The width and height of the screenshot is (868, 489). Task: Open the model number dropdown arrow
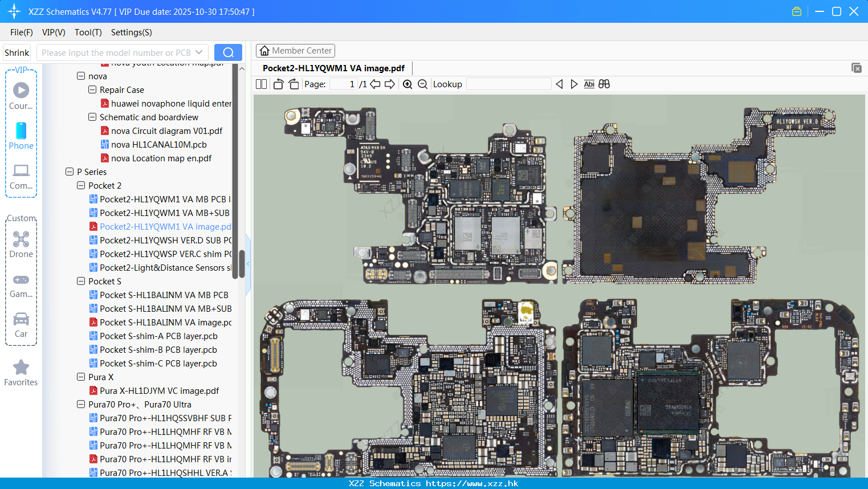(199, 52)
